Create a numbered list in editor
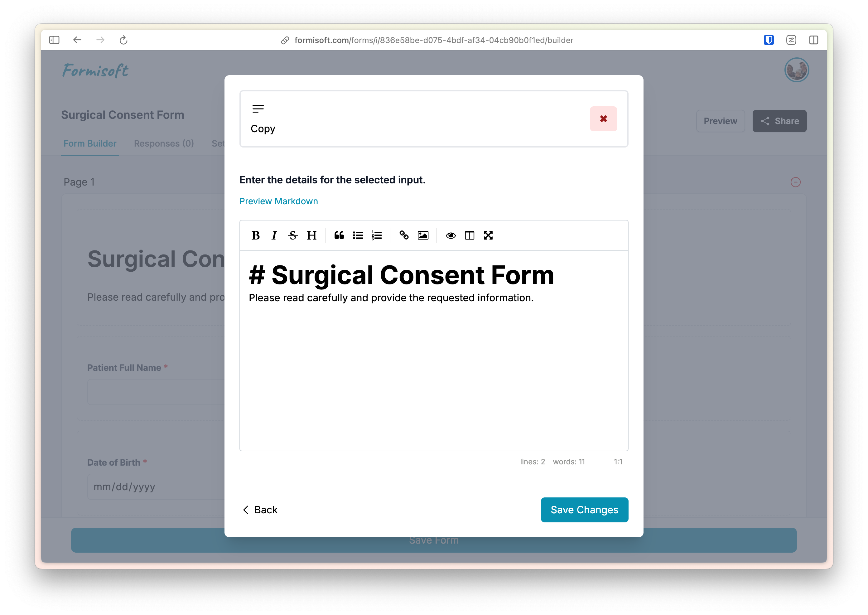The height and width of the screenshot is (615, 868). [376, 235]
